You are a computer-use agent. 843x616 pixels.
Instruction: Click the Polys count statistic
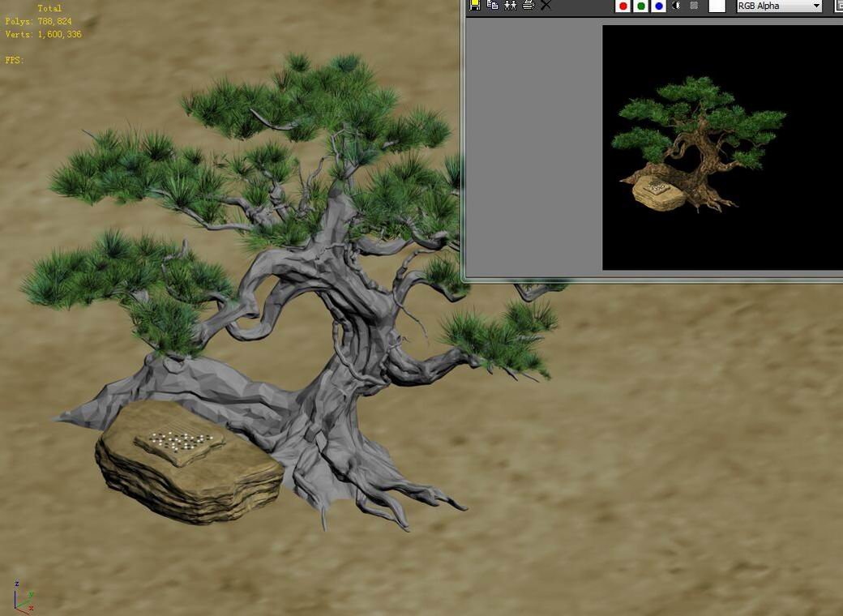pos(38,22)
